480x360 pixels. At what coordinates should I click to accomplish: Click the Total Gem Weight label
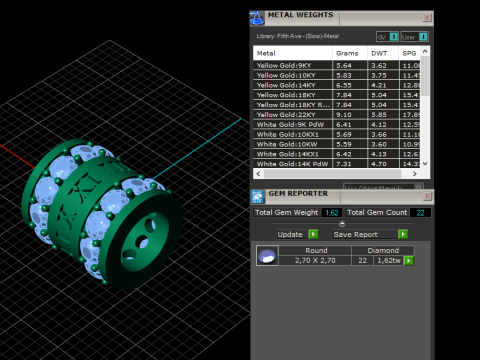coord(286,213)
